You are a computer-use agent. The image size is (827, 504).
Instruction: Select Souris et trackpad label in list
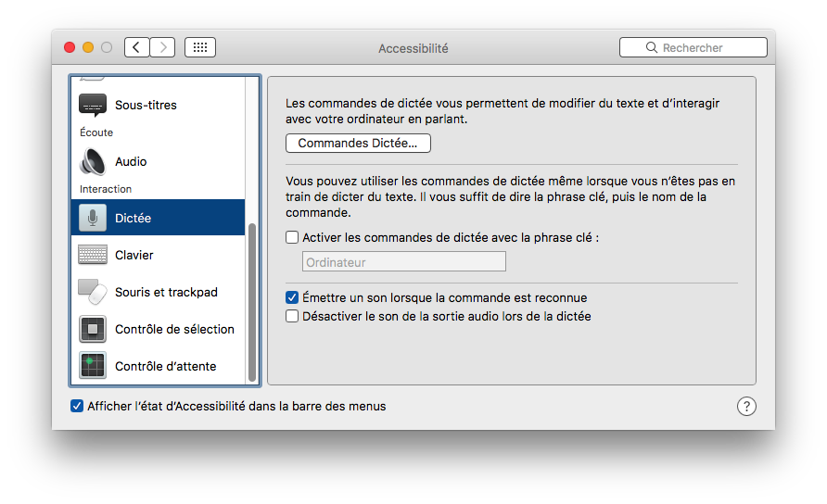tap(166, 292)
